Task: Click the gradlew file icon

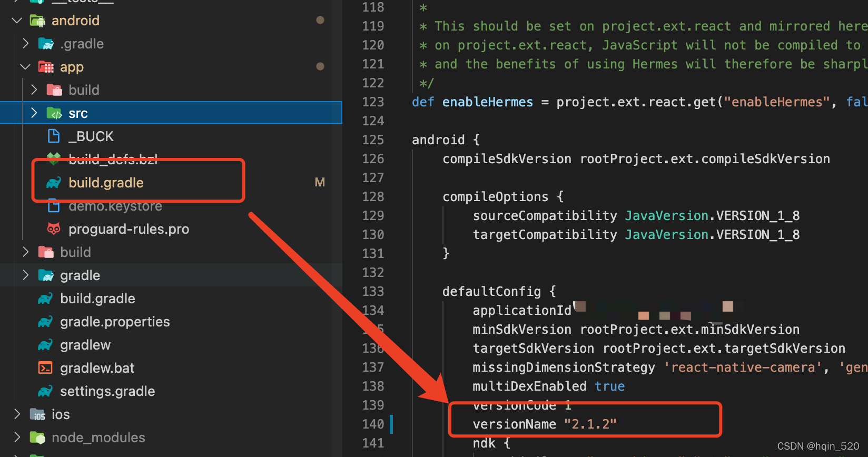Action: tap(45, 345)
